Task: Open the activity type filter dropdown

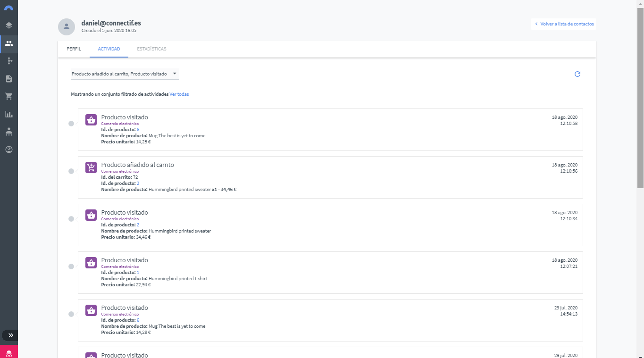Action: [x=125, y=74]
